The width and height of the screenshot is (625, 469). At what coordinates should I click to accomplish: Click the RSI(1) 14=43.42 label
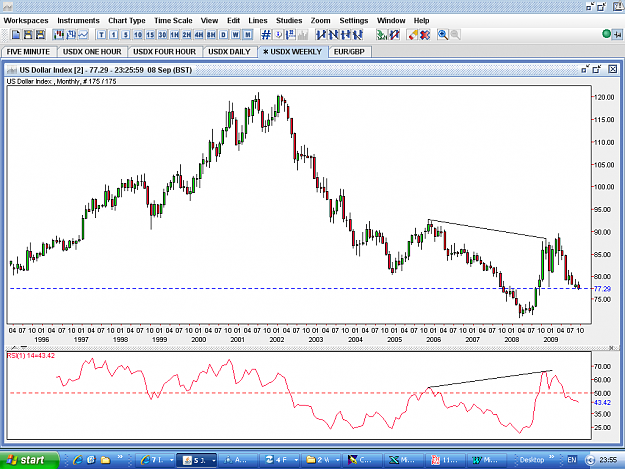click(x=31, y=355)
